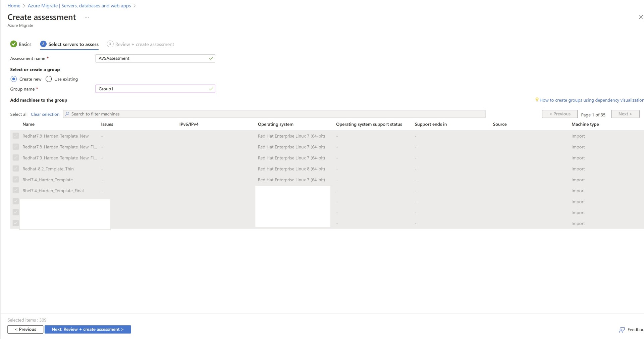The height and width of the screenshot is (339, 644).
Task: Open the ellipsis more options menu
Action: pos(87,17)
